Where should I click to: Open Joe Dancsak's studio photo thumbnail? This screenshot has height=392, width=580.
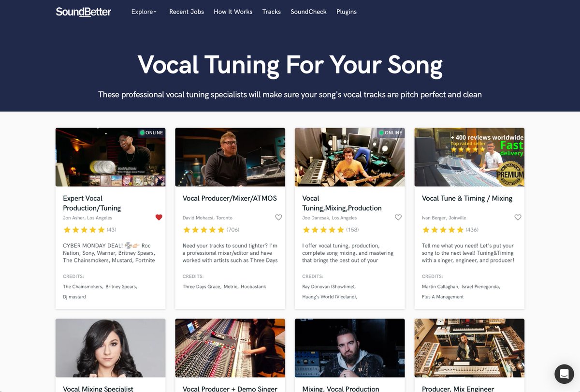click(x=350, y=157)
